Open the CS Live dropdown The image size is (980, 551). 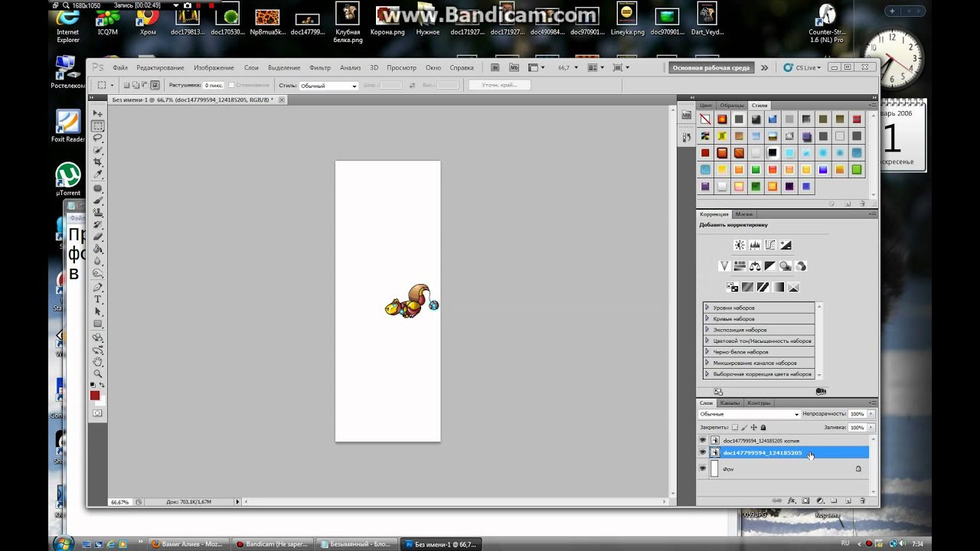802,67
